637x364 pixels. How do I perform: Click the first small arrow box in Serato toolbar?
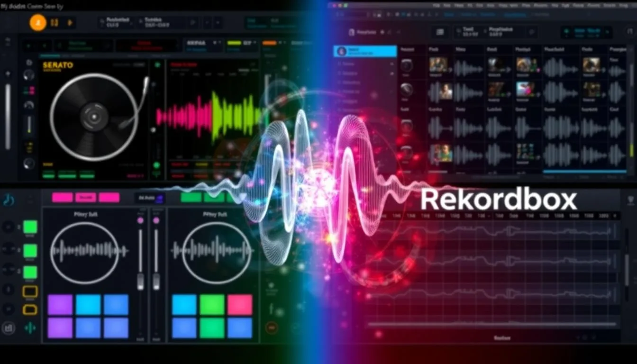(207, 22)
